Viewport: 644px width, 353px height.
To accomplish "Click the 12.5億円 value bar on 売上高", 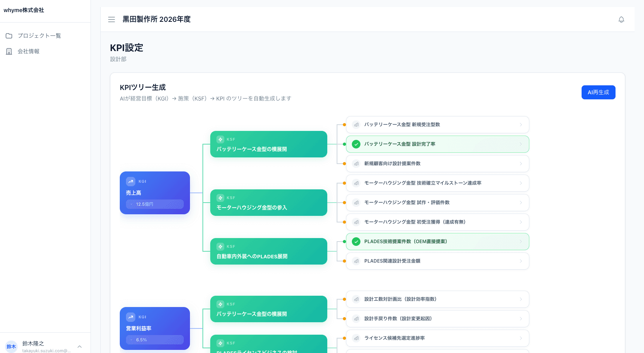I will coord(155,204).
